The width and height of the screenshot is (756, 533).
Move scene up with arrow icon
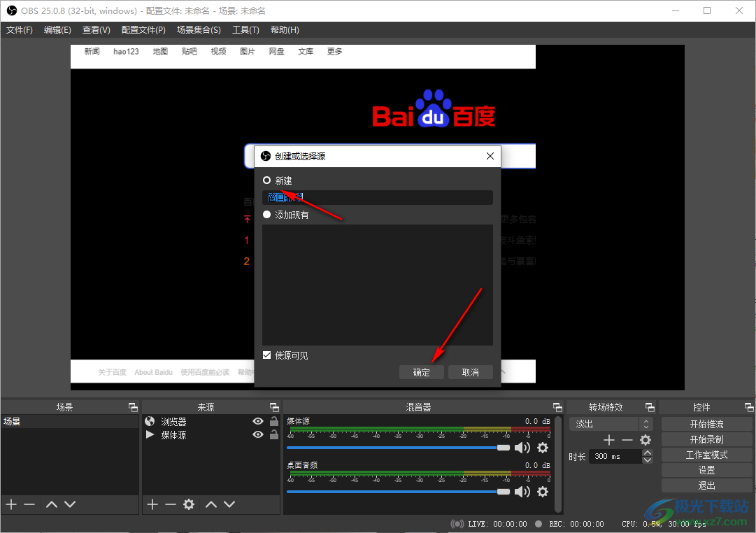52,504
